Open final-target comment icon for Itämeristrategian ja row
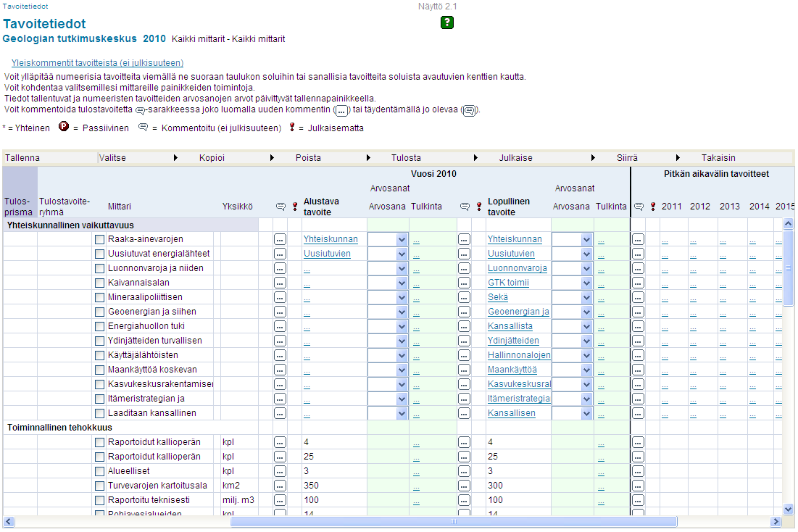Screen dimensions: 798x532 tap(464, 399)
